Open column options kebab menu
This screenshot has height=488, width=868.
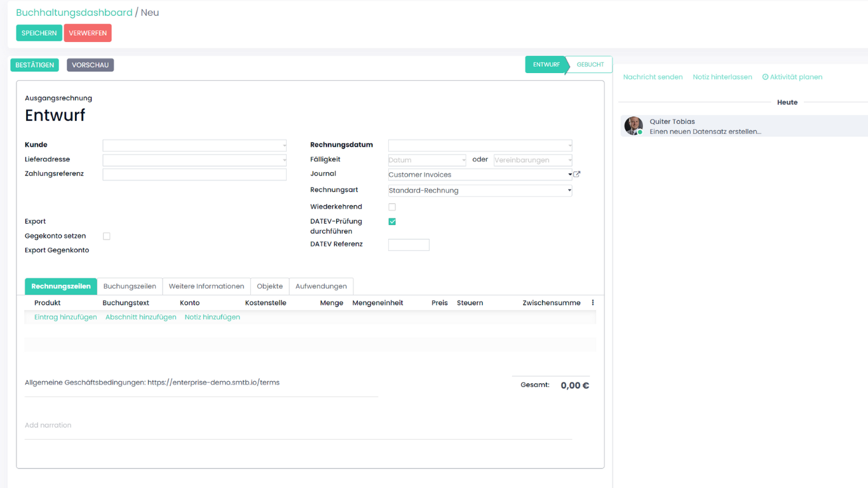click(593, 303)
